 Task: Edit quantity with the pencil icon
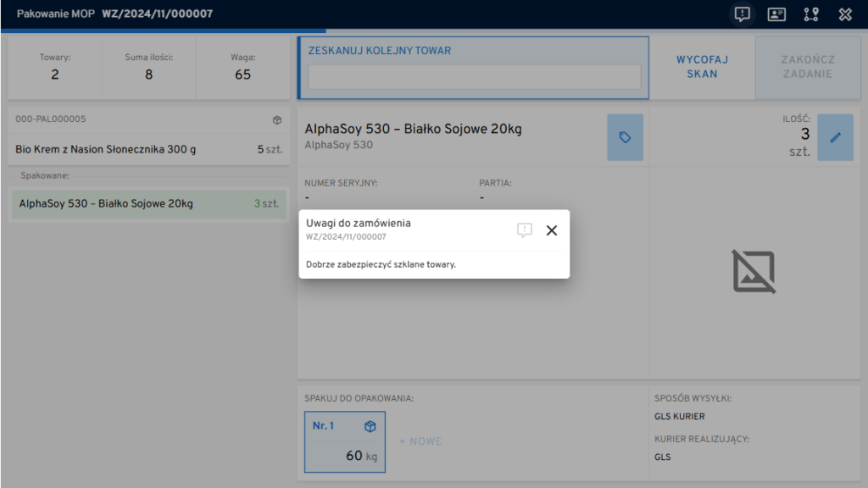835,137
